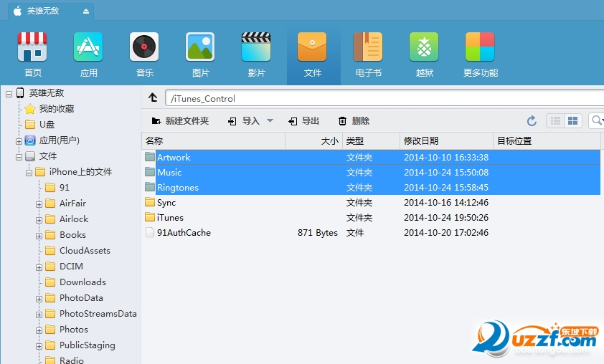Expand the 应用(用户) tree node
604x364 pixels.
point(19,141)
